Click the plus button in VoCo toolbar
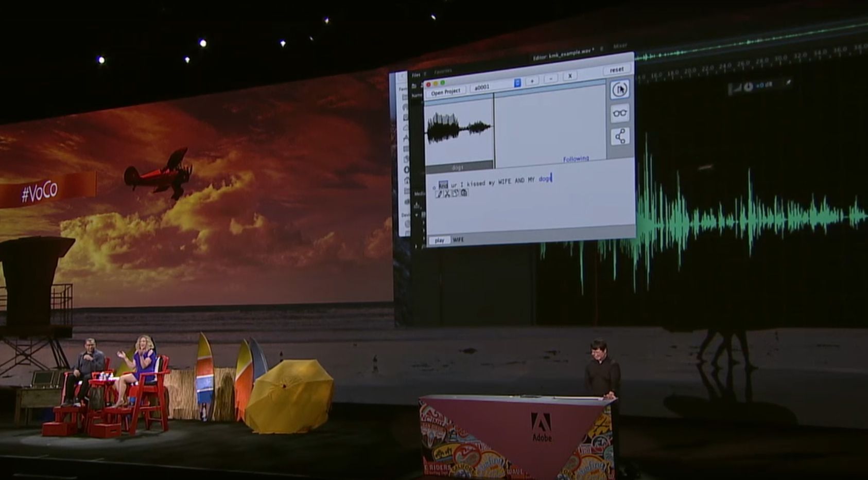The width and height of the screenshot is (868, 480). tap(532, 80)
